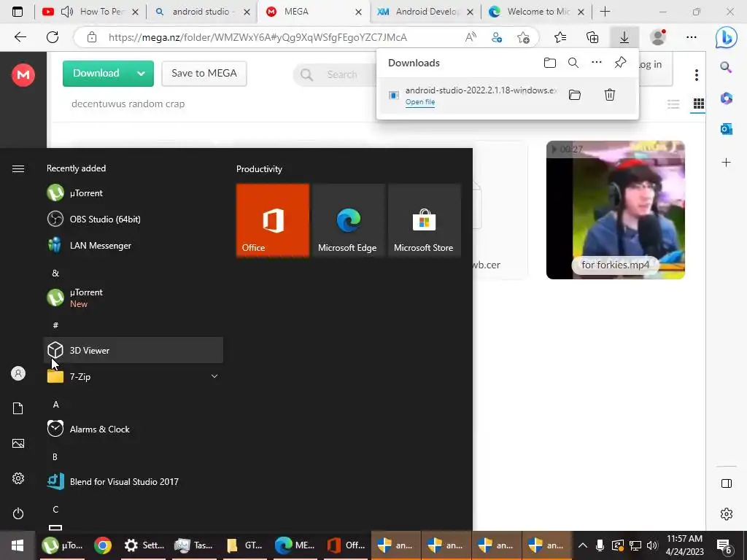Open Edge sidebar settings gear
The image size is (747, 560).
click(x=726, y=514)
